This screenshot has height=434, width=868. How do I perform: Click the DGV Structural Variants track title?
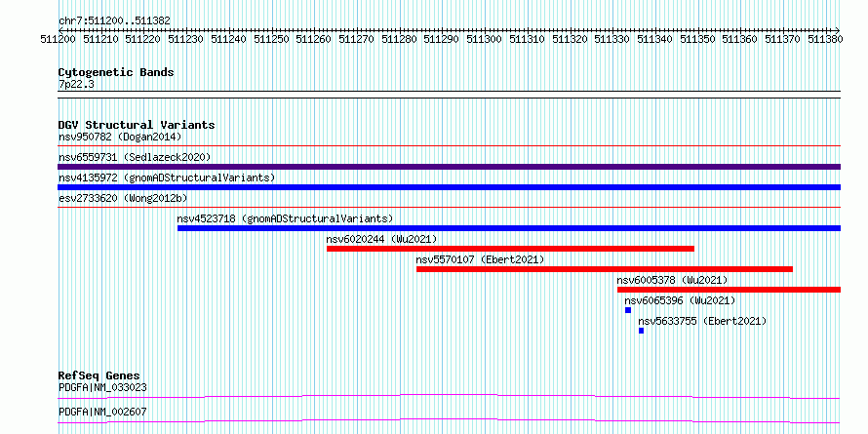click(137, 125)
